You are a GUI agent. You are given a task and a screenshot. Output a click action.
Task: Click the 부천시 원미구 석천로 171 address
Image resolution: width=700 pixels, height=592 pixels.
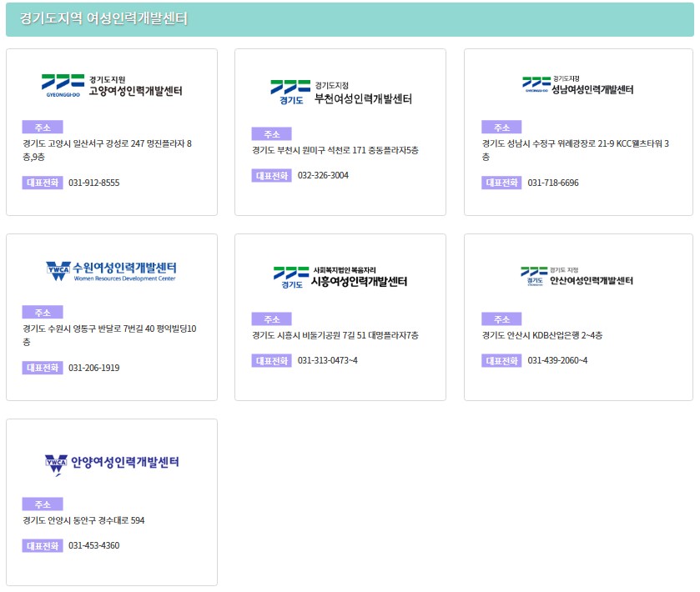click(x=335, y=150)
